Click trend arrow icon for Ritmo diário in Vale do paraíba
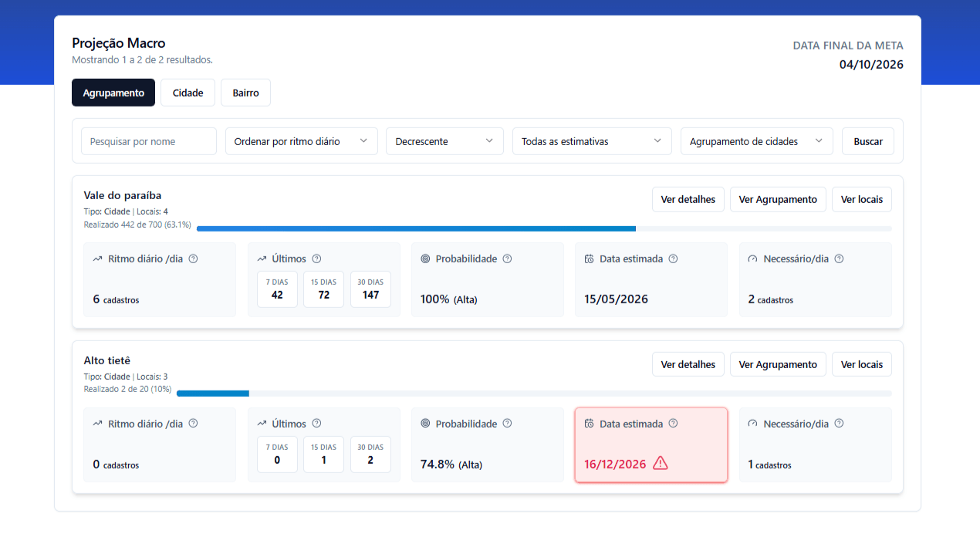The width and height of the screenshot is (980, 551). coord(97,259)
